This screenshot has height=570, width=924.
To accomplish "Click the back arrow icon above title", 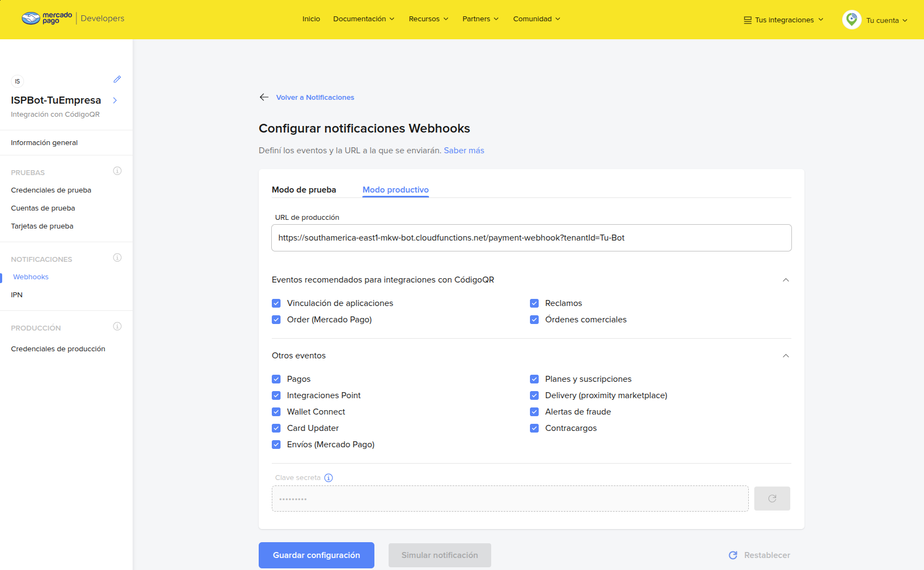I will 264,97.
